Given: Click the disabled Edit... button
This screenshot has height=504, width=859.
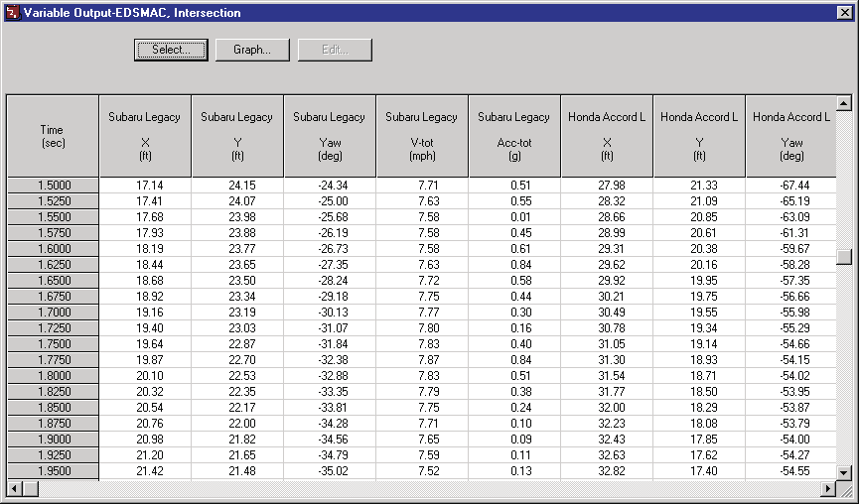Looking at the screenshot, I should (335, 50).
